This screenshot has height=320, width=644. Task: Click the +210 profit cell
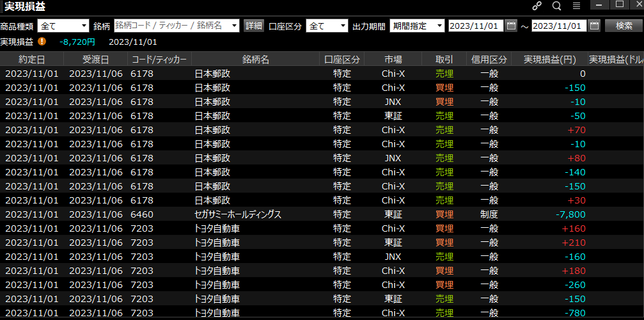pyautogui.click(x=574, y=243)
